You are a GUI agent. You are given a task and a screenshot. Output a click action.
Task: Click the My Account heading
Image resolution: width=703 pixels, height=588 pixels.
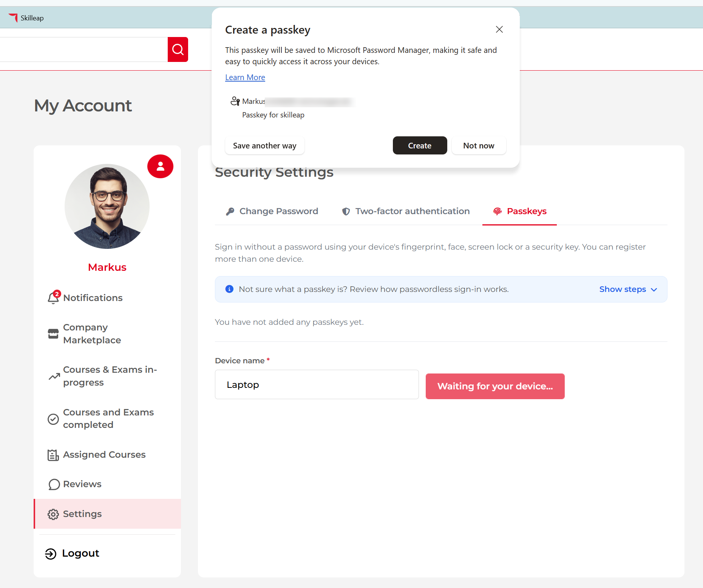click(x=83, y=105)
